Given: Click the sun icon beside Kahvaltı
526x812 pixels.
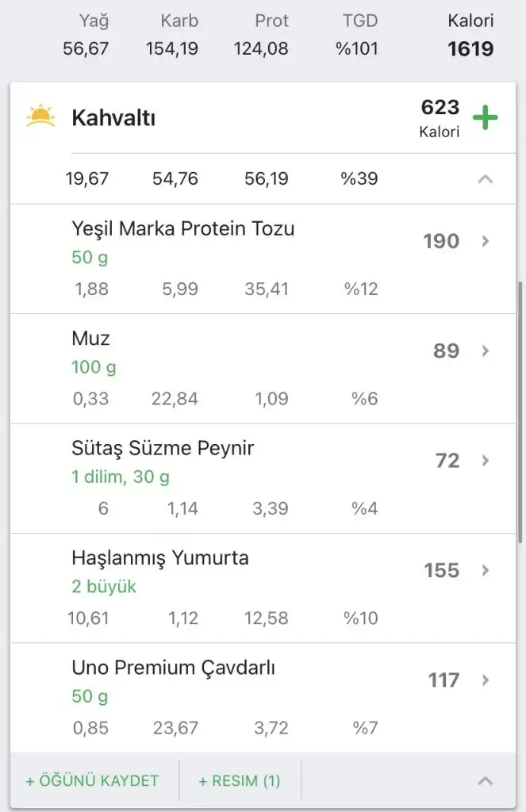Looking at the screenshot, I should [40, 117].
